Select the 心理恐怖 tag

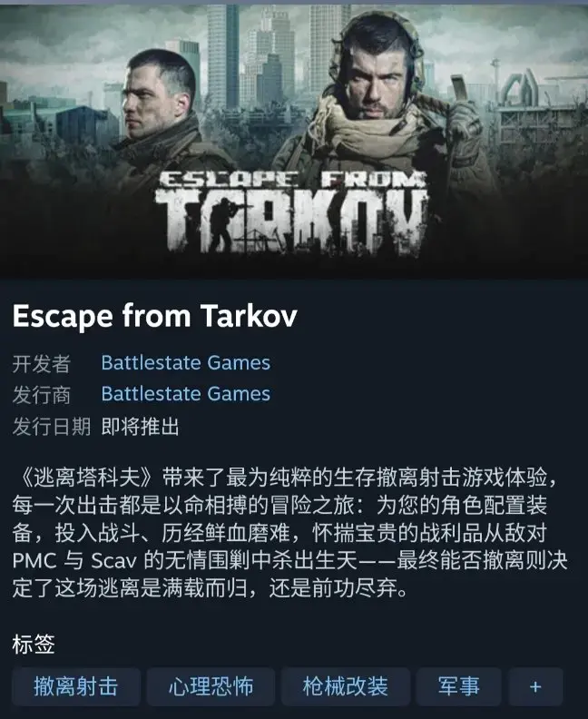(x=211, y=686)
